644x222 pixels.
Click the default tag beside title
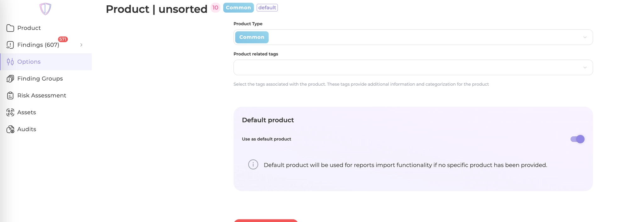click(267, 8)
